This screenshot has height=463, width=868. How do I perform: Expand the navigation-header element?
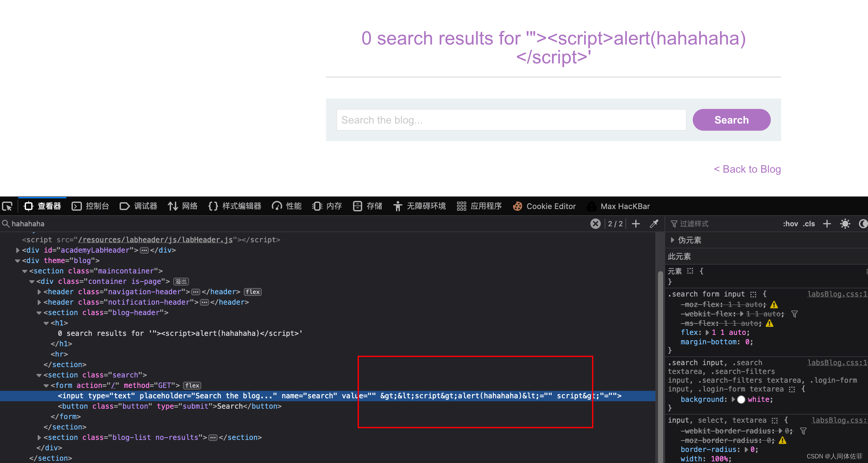pyautogui.click(x=39, y=292)
